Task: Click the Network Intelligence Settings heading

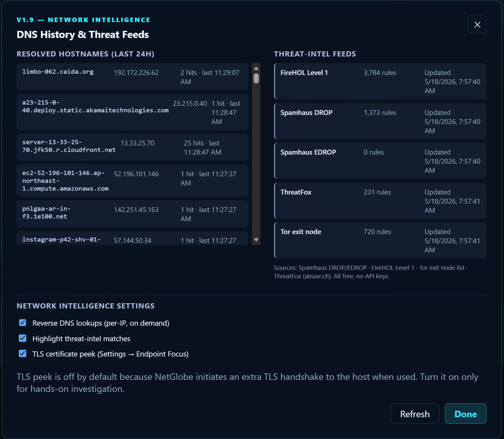Action: [x=85, y=306]
